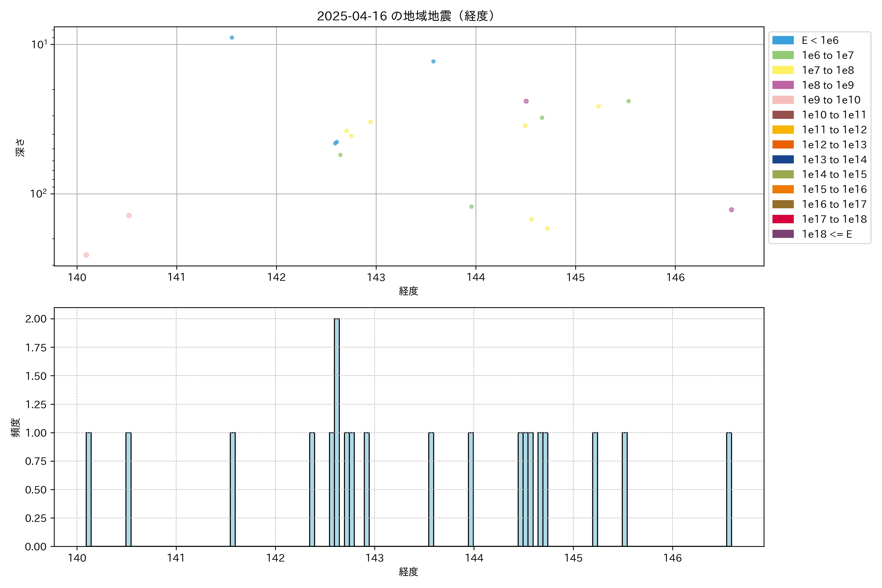Viewport: 882px width, 588px height.
Task: Click the blue scatter point above the 10¹ gridline
Action: click(232, 37)
